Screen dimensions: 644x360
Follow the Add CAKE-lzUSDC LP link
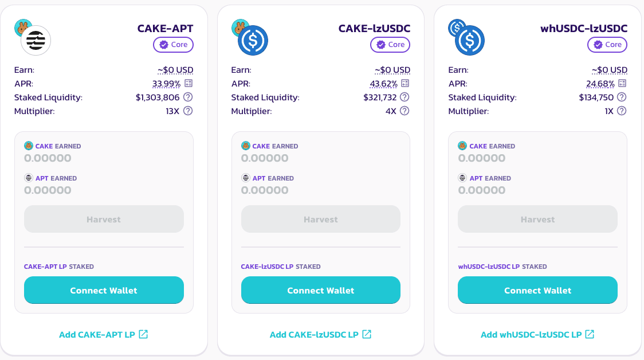coord(321,335)
